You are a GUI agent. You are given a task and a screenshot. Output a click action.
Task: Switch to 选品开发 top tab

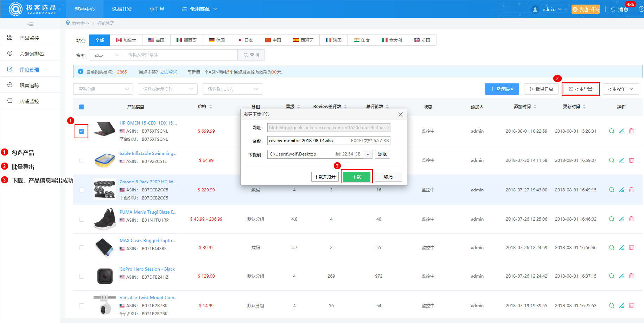pyautogui.click(x=122, y=9)
